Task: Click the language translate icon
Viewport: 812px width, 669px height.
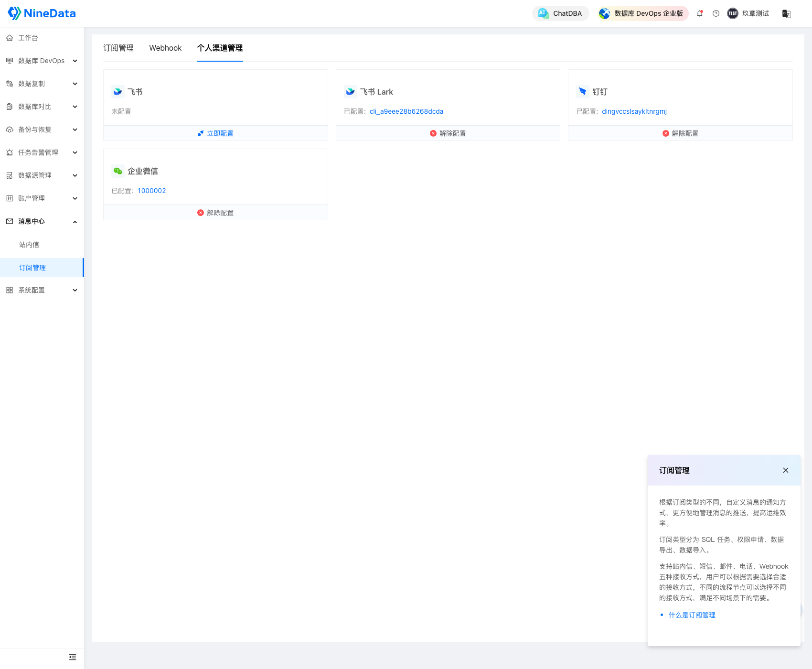Action: (x=786, y=13)
